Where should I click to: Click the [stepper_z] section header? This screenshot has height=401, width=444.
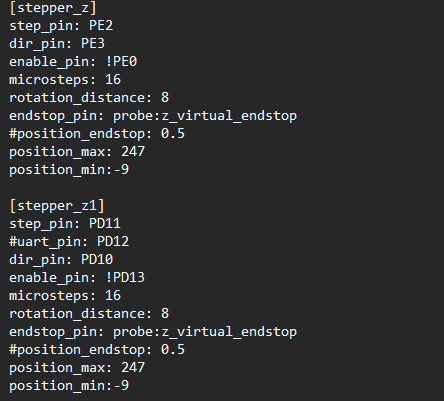53,7
